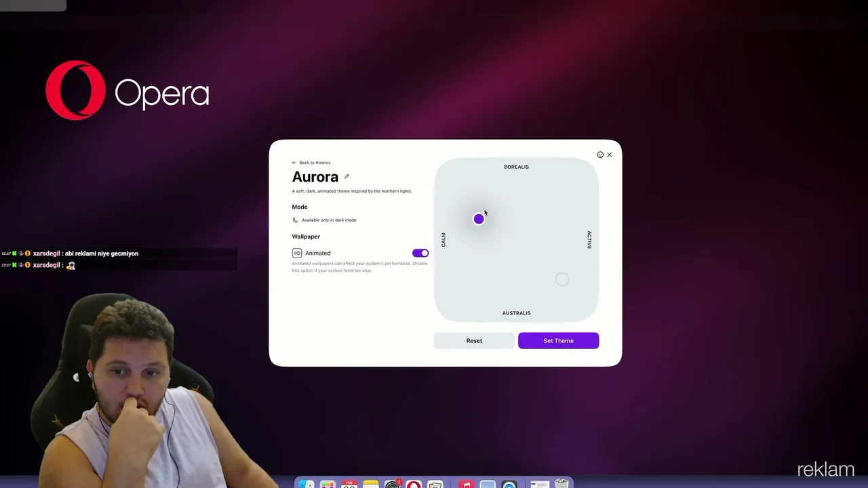Image resolution: width=868 pixels, height=488 pixels.
Task: Click the Mode heading
Action: coord(300,207)
